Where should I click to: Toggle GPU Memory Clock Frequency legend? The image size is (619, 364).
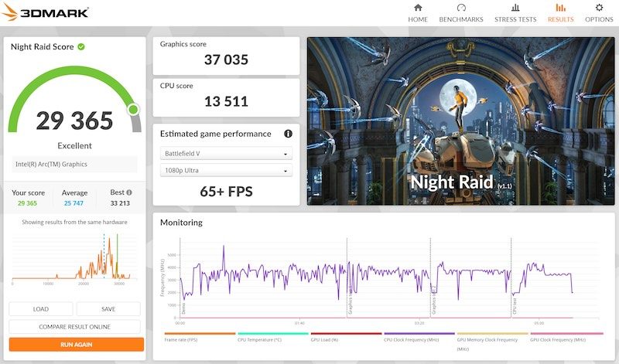point(492,342)
